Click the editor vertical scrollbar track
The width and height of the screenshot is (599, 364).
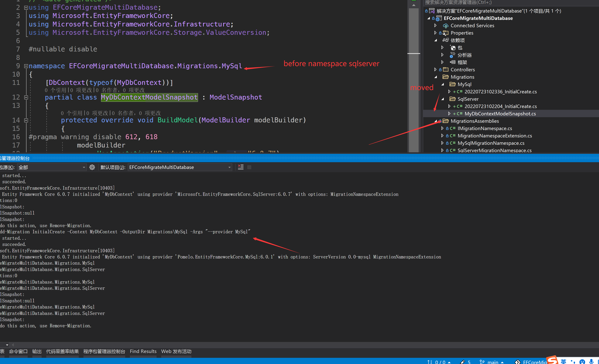point(414,80)
